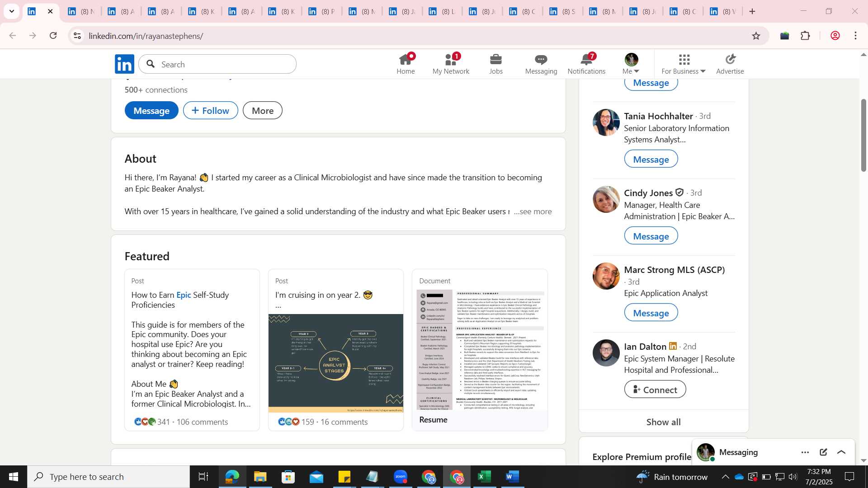The image size is (868, 488).
Task: Open Chrome extensions puzzle icon
Action: (x=805, y=36)
